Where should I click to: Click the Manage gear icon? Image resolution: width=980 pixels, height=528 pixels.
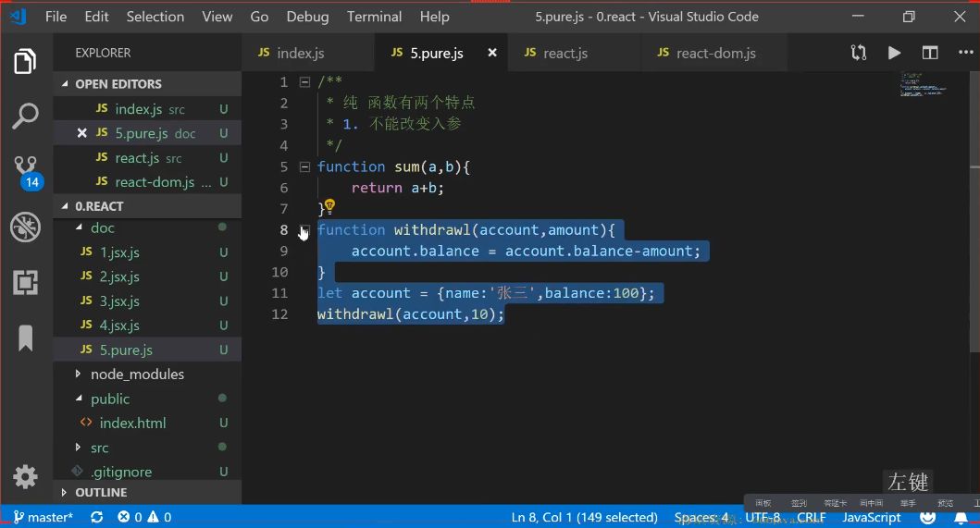25,477
